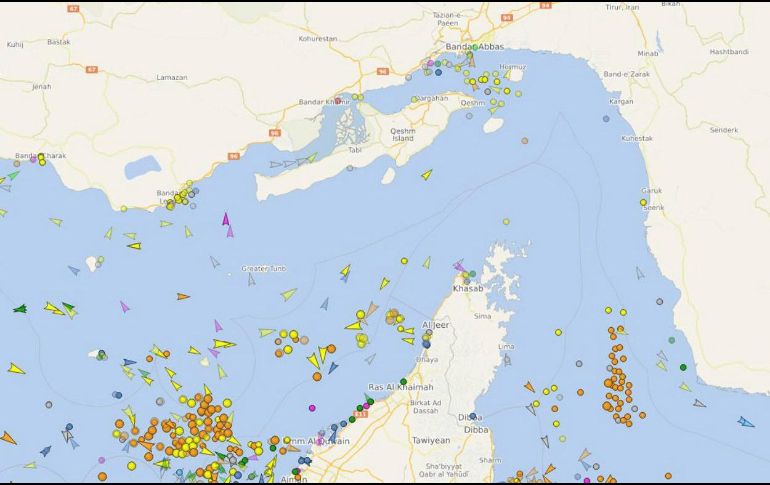Viewport: 770px width, 485px height.
Task: Click the dark green dot off the eastern coast
Action: click(683, 367)
